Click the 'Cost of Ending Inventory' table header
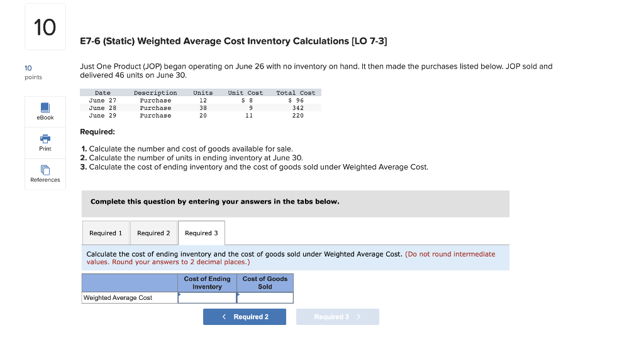The height and width of the screenshot is (352, 644). [x=208, y=283]
